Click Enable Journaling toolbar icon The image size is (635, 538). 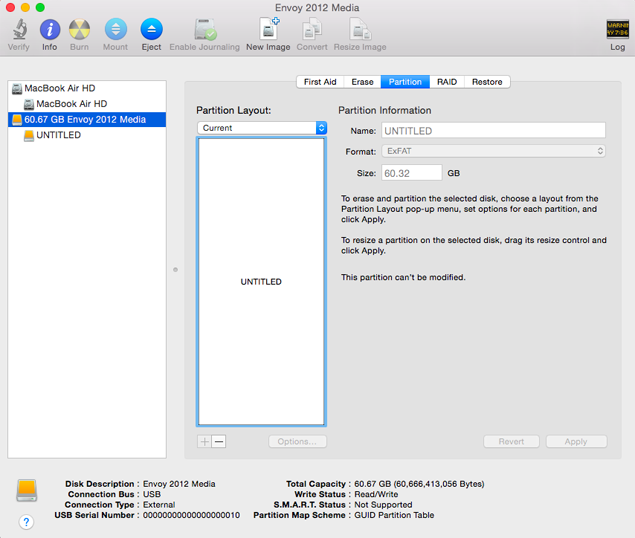click(205, 30)
